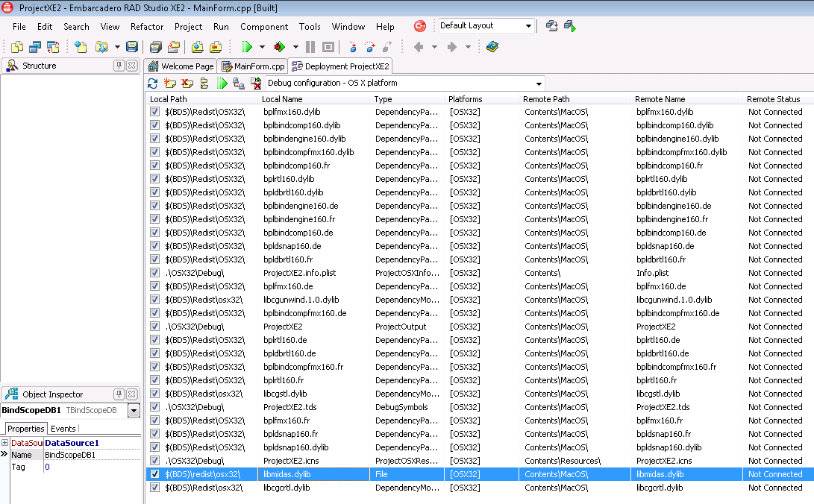Toggle checkbox for ProjectXE2.icns row

[x=154, y=461]
